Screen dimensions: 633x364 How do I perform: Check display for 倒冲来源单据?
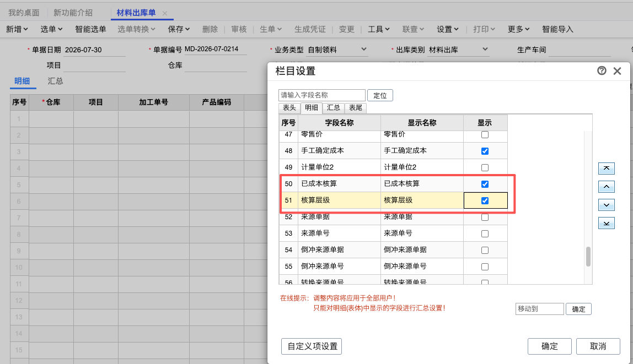click(485, 251)
